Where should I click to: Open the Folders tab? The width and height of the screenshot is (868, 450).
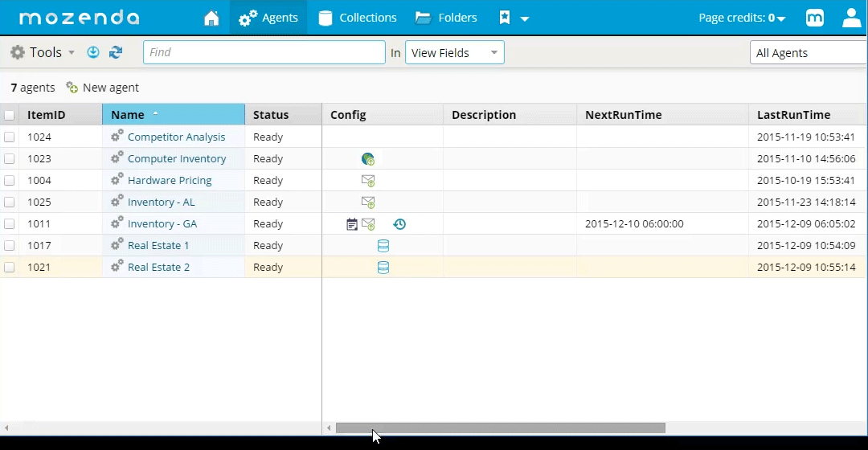[x=446, y=18]
